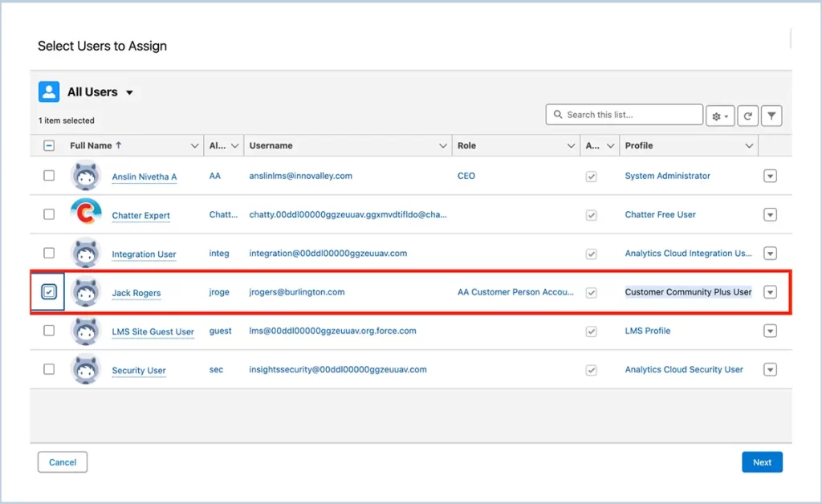This screenshot has height=504, width=822.
Task: Click the '1 item selected' status text
Action: tap(66, 120)
